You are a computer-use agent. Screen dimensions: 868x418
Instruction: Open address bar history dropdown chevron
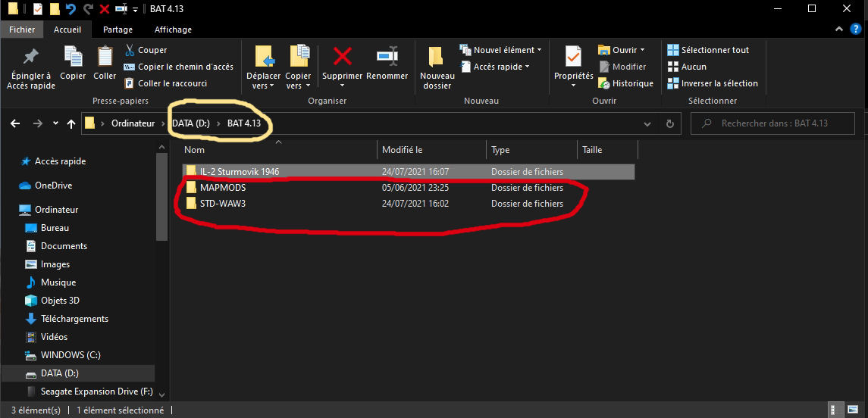647,124
